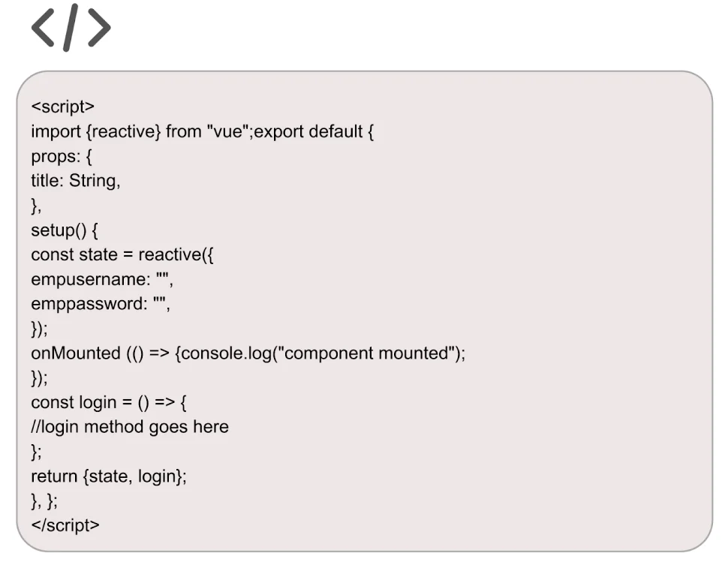This screenshot has width=728, height=568.
Task: Click the onMounted console.log line
Action: click(248, 353)
